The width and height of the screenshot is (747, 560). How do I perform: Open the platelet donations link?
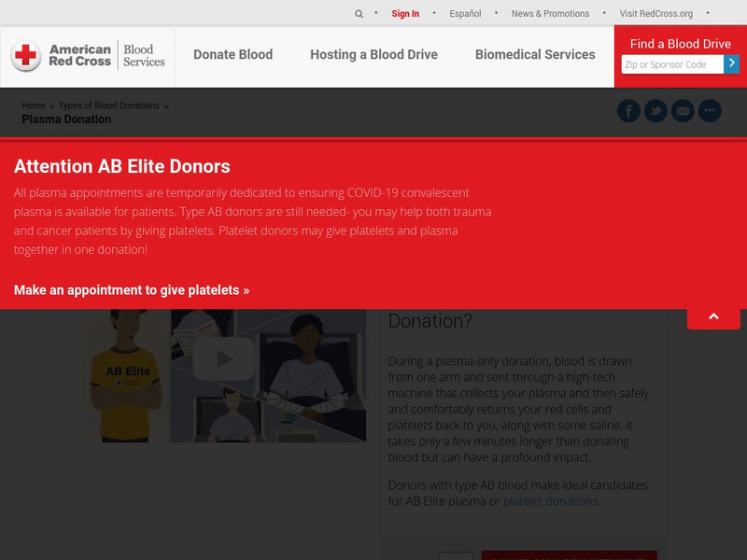[550, 501]
